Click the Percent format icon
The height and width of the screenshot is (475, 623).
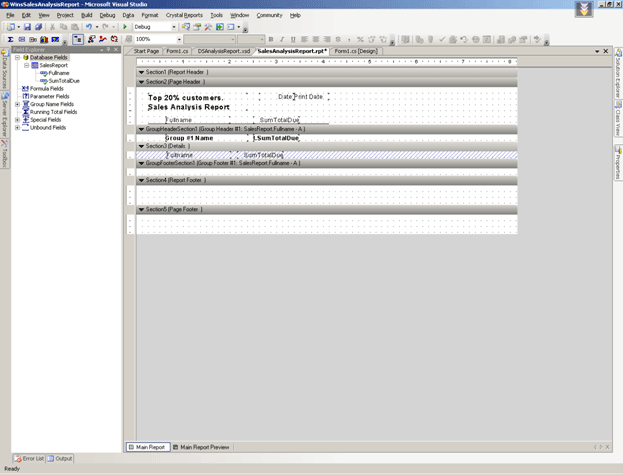pos(360,39)
